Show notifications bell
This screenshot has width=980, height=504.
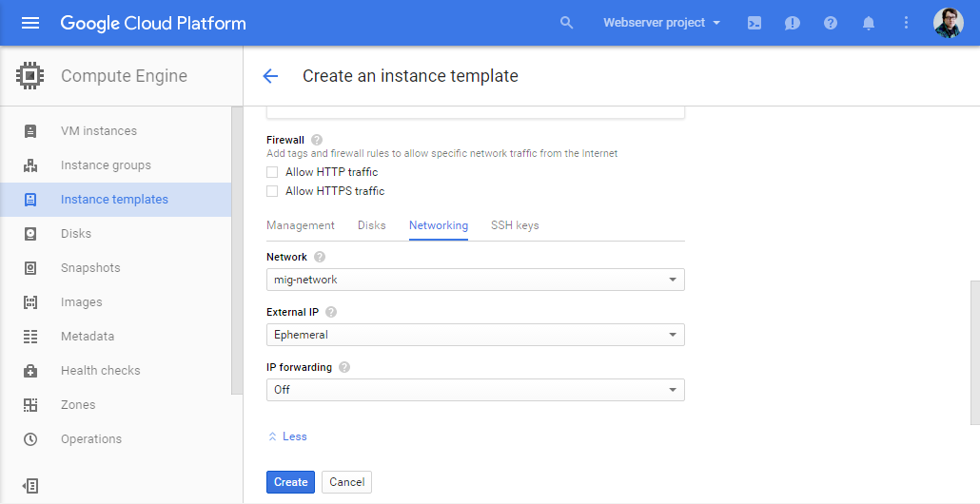tap(868, 23)
